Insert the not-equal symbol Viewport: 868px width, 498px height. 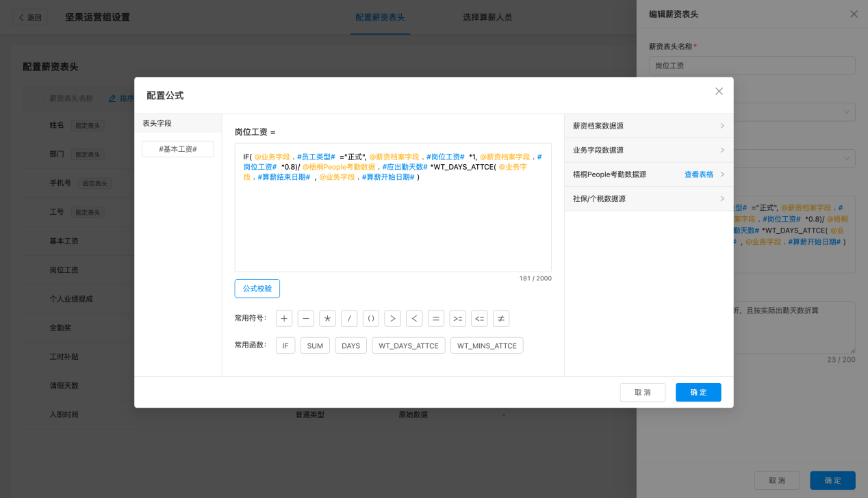pyautogui.click(x=501, y=319)
